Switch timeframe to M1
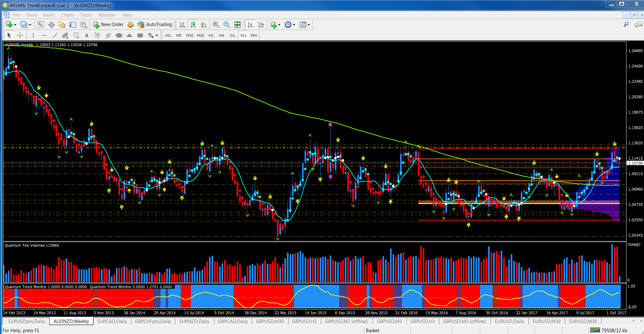Screen dimensions: 644x334 click(x=168, y=35)
